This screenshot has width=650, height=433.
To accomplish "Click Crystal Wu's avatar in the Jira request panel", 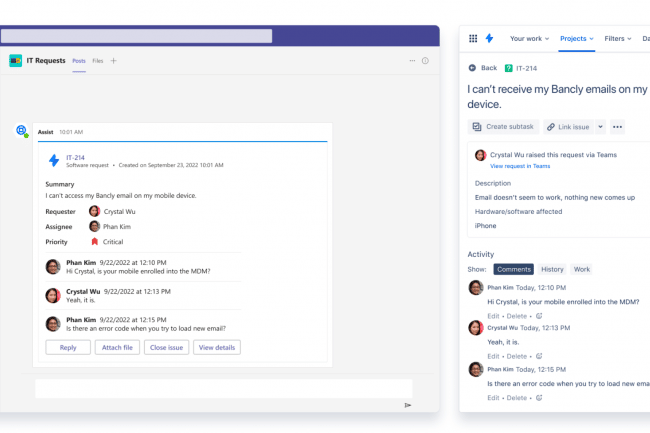I will 480,155.
